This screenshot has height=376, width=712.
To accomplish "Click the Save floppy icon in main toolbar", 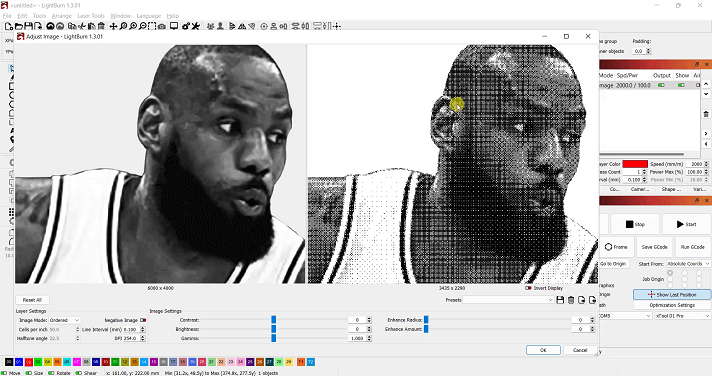I will [x=28, y=26].
